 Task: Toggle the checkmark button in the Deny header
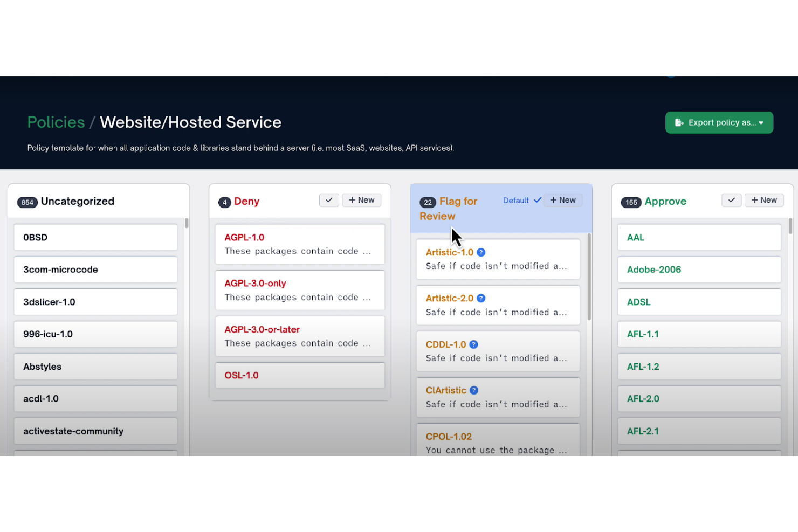click(x=329, y=200)
